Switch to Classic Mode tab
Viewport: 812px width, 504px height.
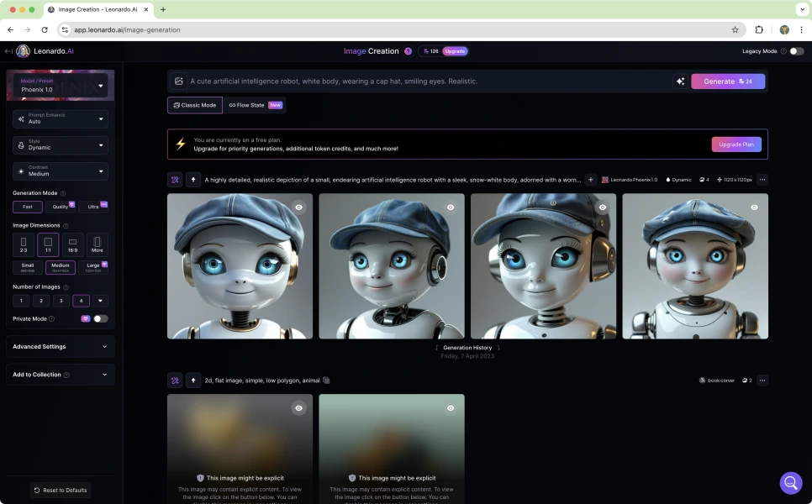tap(195, 105)
